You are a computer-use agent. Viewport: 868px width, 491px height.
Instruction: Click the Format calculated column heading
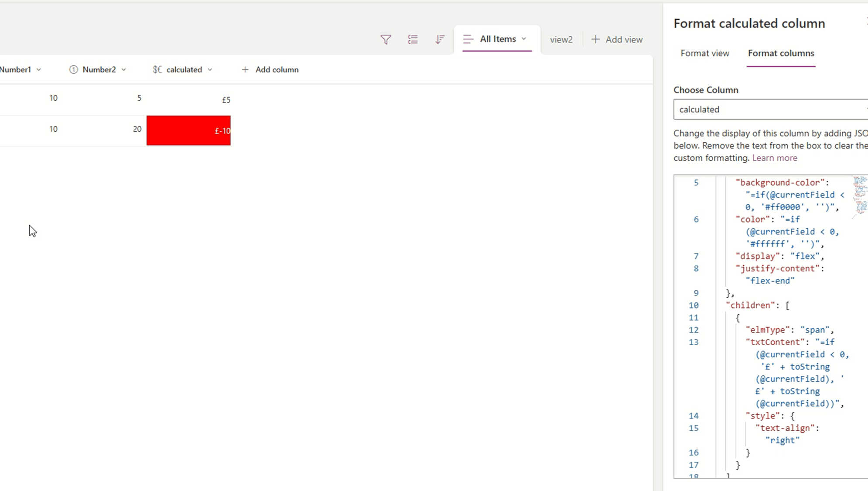(749, 24)
